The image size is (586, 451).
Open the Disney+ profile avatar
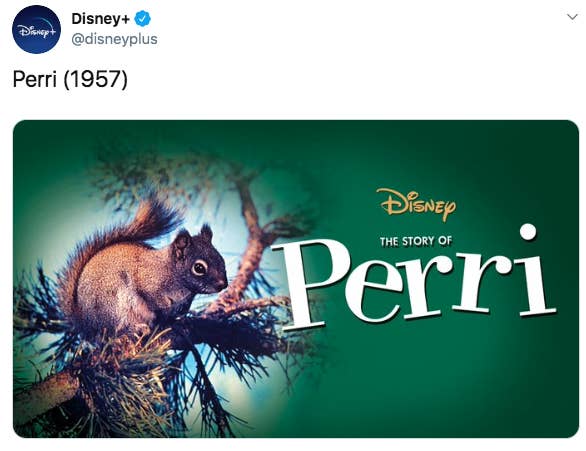click(36, 30)
